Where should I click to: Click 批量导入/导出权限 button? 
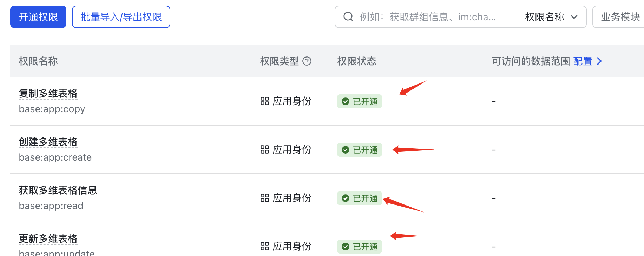(121, 17)
